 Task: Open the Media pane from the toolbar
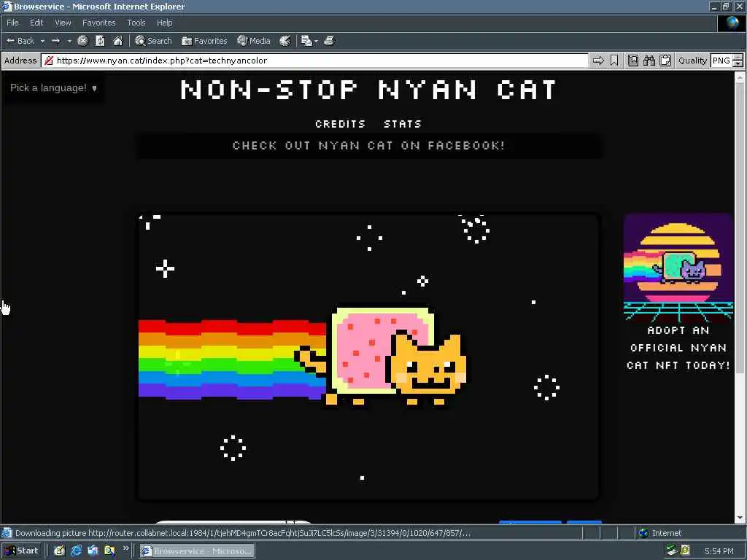coord(254,41)
